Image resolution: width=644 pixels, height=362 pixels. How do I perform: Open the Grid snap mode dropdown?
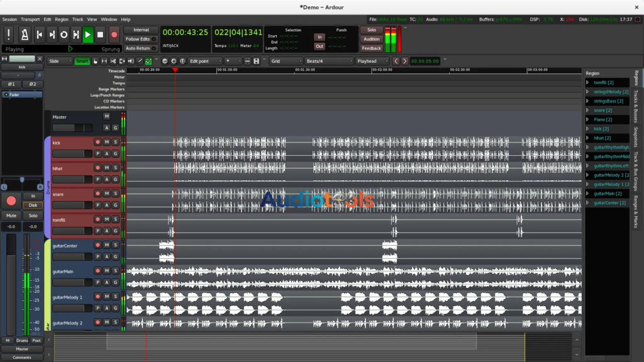click(285, 61)
